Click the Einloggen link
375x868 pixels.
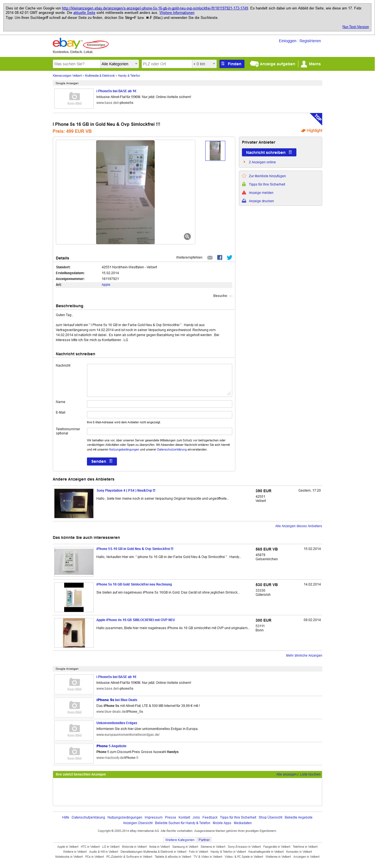click(x=287, y=41)
